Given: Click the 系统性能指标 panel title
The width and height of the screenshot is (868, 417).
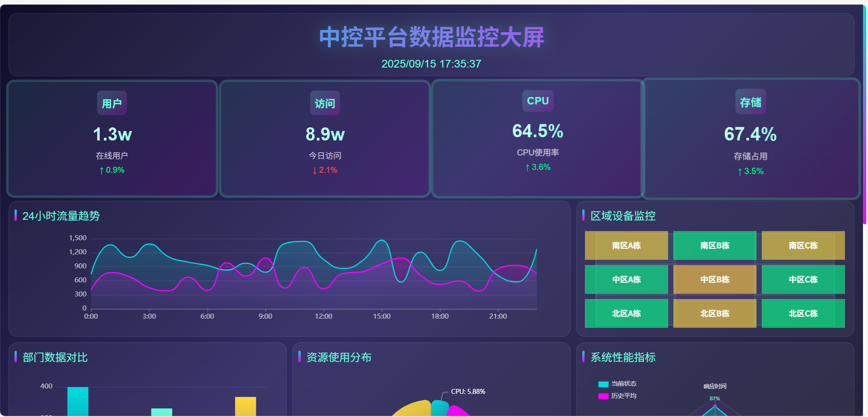Looking at the screenshot, I should (x=623, y=357).
